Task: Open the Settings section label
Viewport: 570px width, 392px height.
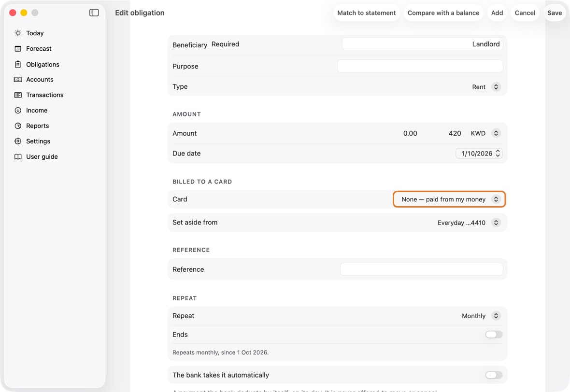Action: pyautogui.click(x=38, y=141)
